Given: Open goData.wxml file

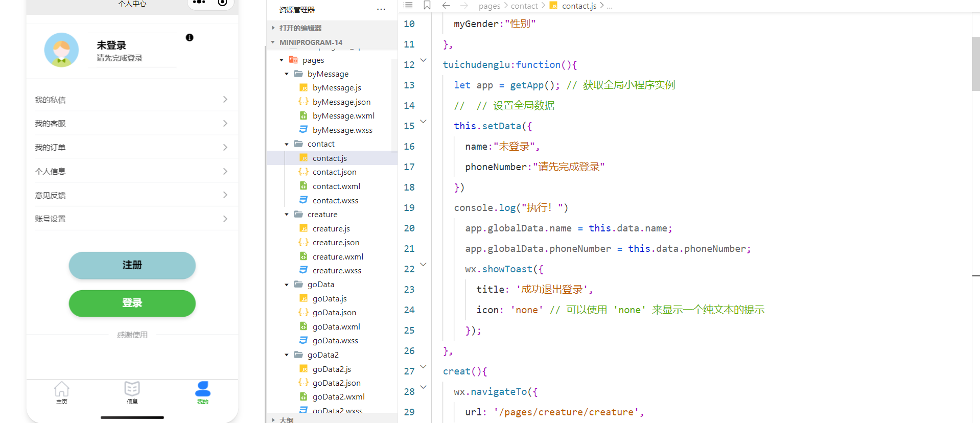Looking at the screenshot, I should [x=336, y=327].
